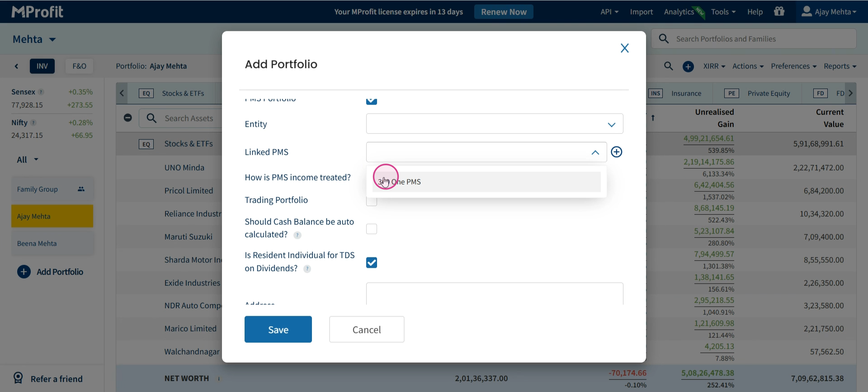Image resolution: width=868 pixels, height=392 pixels.
Task: Collapse the Linked PMS dropdown
Action: tap(595, 153)
